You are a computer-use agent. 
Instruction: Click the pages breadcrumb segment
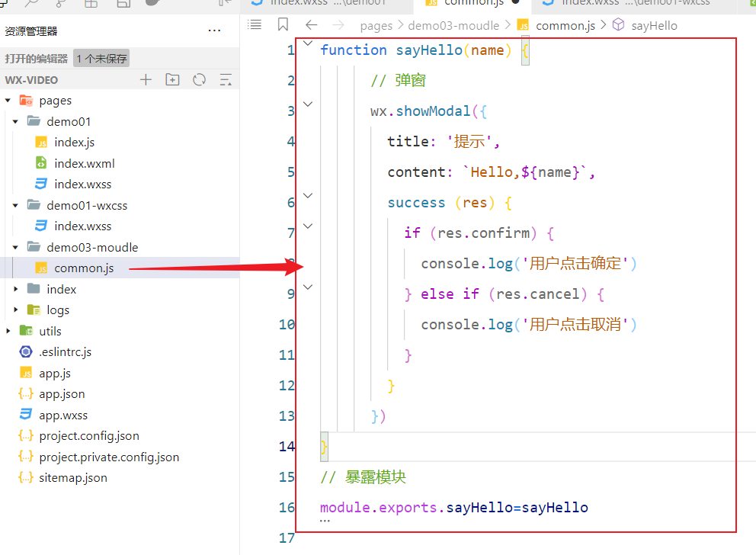376,26
